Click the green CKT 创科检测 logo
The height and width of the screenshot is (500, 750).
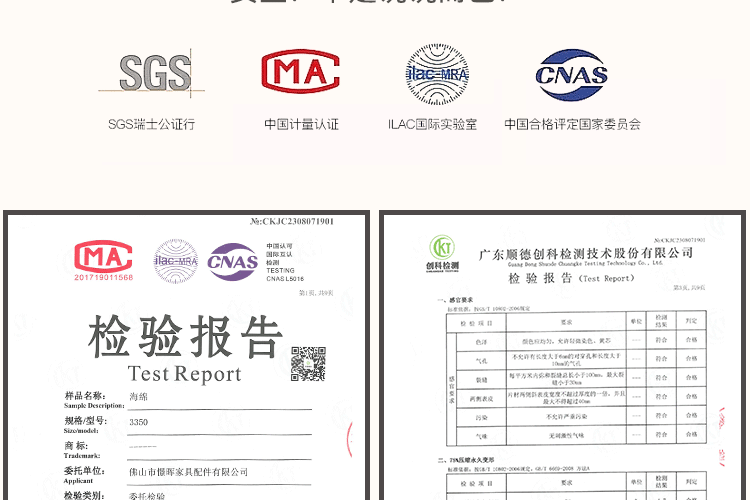442,254
